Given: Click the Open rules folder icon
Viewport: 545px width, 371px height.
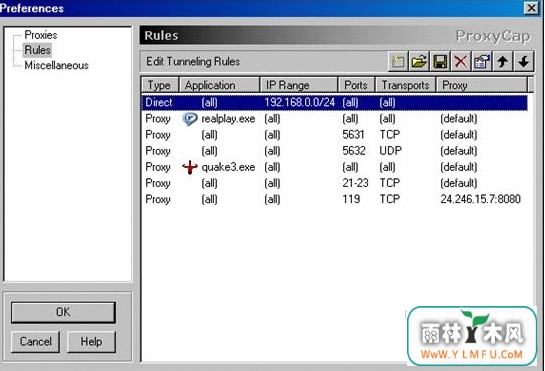Looking at the screenshot, I should pyautogui.click(x=419, y=62).
